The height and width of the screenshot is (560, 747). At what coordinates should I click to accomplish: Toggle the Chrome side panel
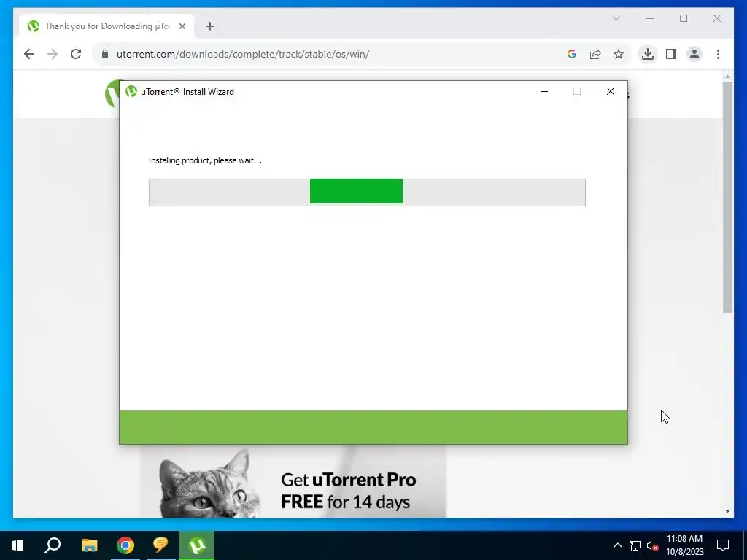coord(671,54)
